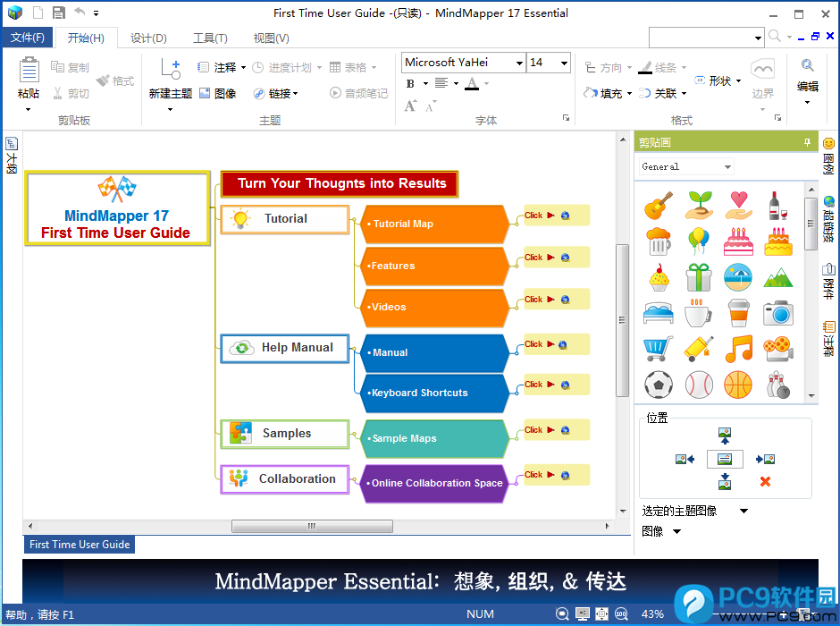The height and width of the screenshot is (626, 840).
Task: Select the guitar clip art
Action: tap(659, 206)
